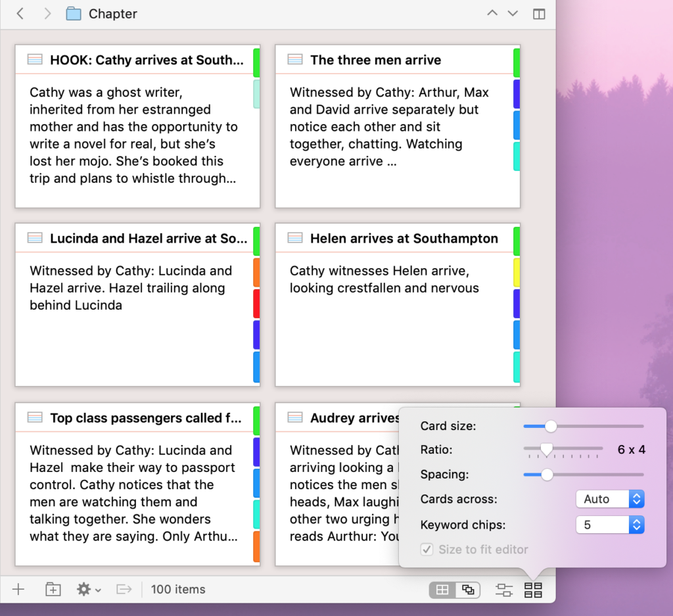673x616 pixels.
Task: Go to previous document with up arrow
Action: pos(492,14)
